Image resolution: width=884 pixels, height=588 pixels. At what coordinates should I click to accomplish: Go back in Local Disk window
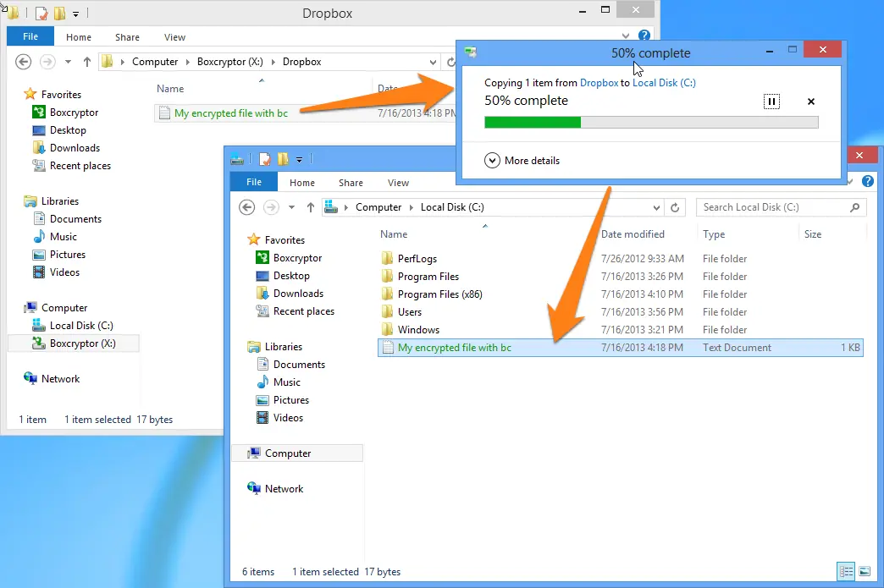[x=247, y=207]
